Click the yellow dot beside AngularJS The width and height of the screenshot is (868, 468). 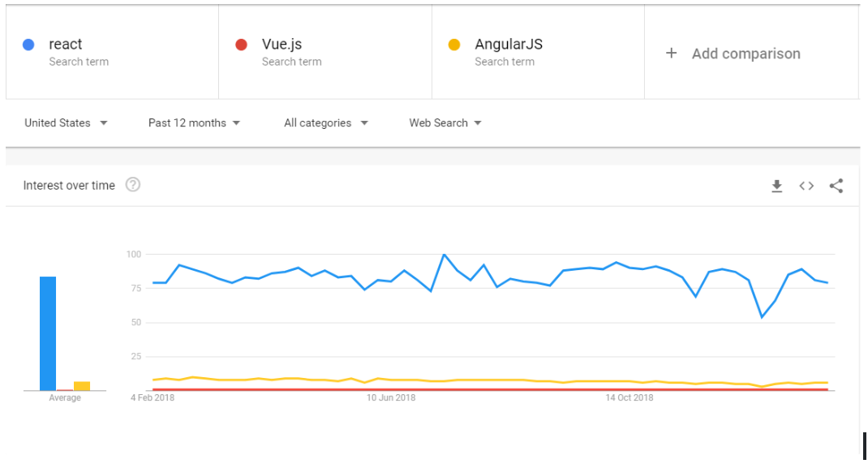coord(454,45)
